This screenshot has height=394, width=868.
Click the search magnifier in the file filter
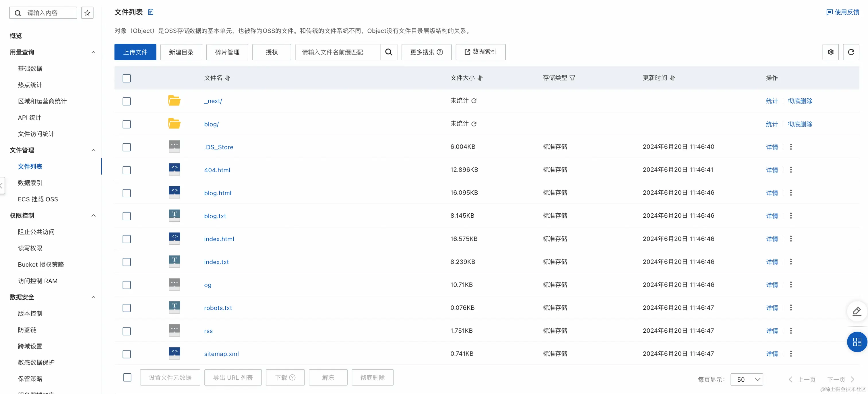click(x=389, y=52)
